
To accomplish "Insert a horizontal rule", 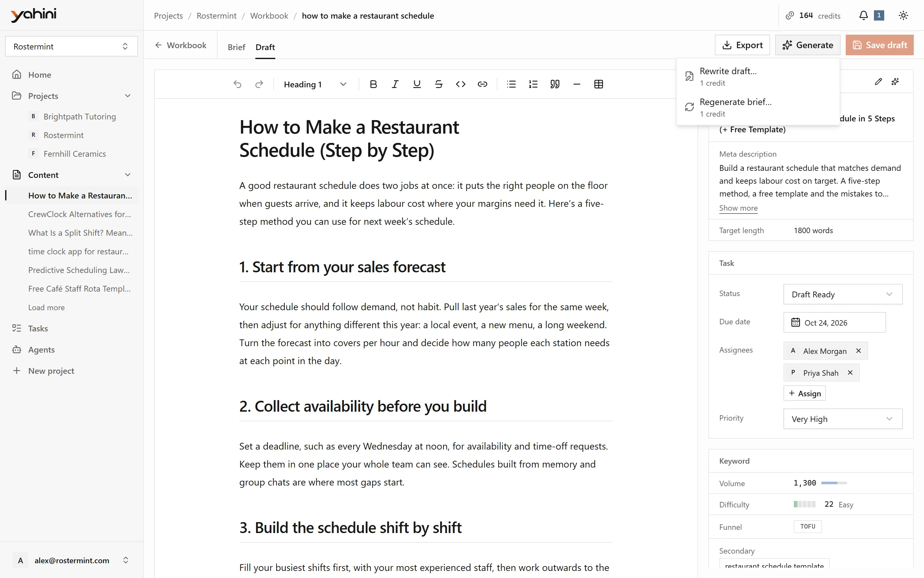I will click(577, 84).
